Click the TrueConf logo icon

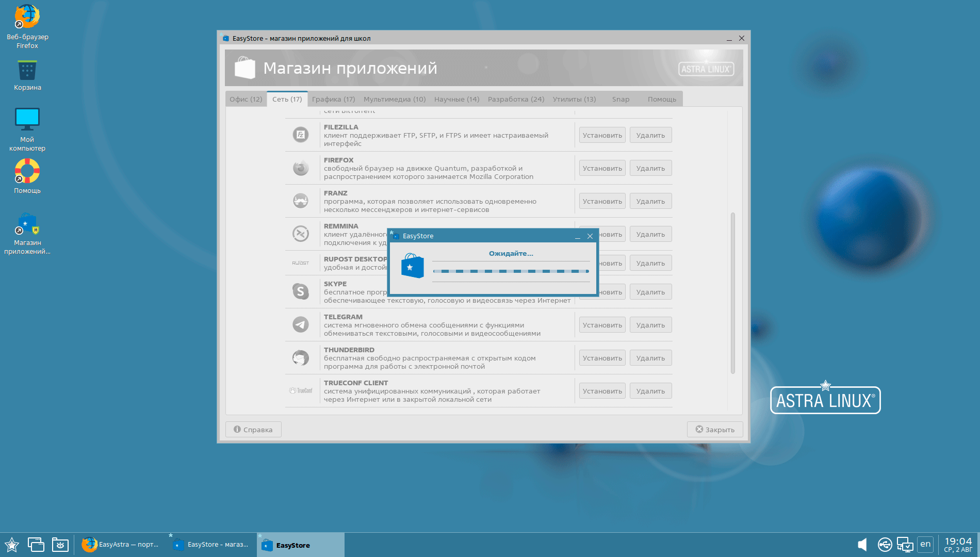tap(301, 391)
